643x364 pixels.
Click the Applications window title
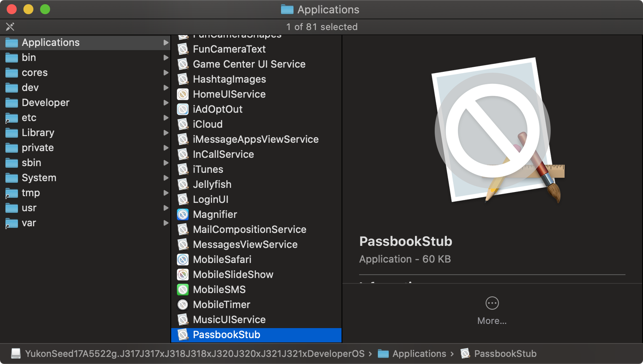(x=328, y=10)
